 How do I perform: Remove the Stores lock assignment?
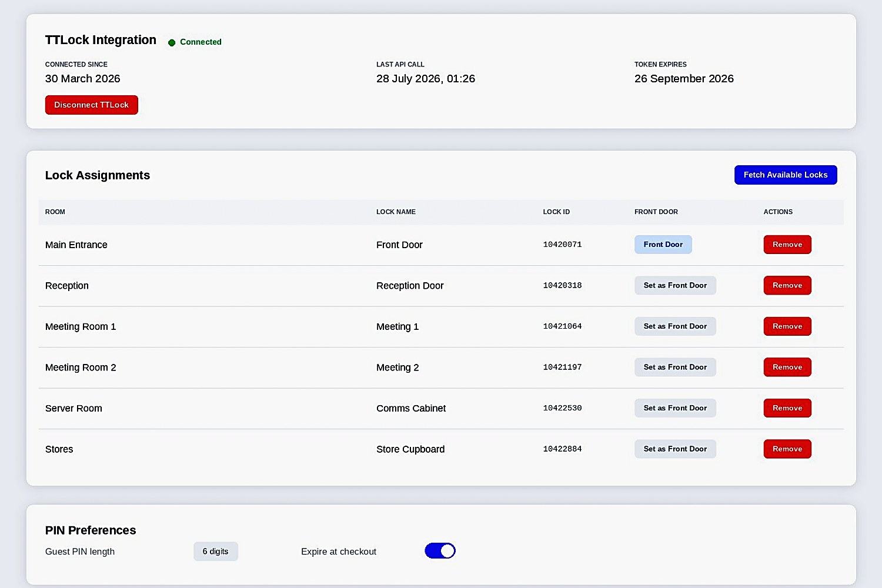(787, 449)
